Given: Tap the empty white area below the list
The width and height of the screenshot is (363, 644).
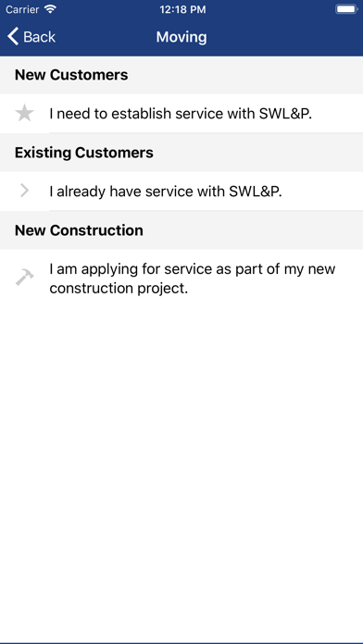Looking at the screenshot, I should pos(181,472).
